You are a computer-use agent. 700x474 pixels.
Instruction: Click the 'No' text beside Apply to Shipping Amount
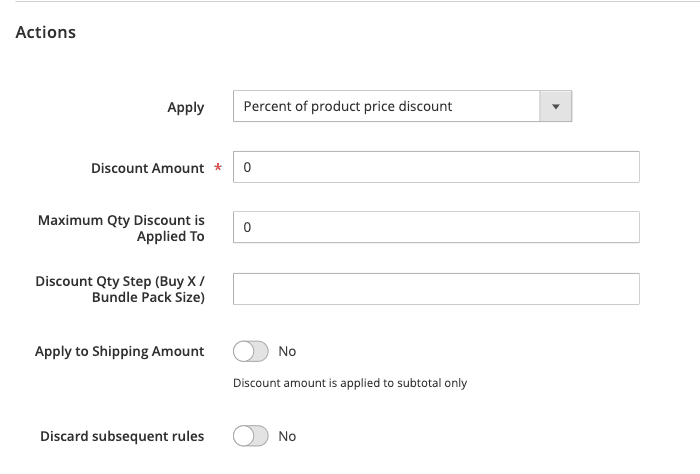pyautogui.click(x=287, y=351)
